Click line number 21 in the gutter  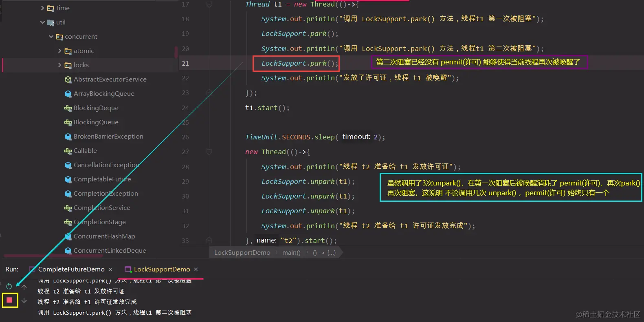point(185,64)
